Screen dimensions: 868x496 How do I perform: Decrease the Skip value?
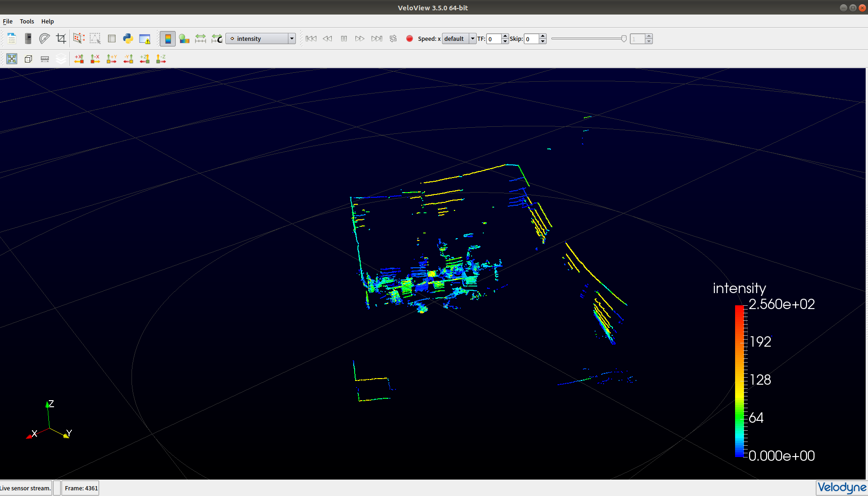click(542, 41)
